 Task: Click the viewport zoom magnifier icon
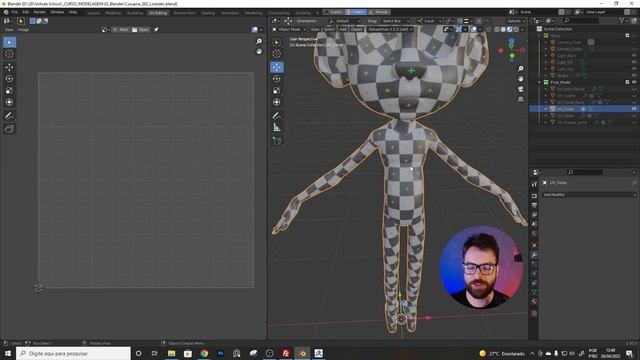[520, 69]
